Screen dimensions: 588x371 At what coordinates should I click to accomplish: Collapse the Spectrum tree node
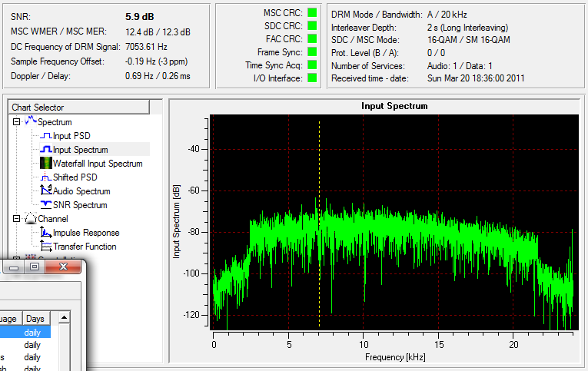17,122
